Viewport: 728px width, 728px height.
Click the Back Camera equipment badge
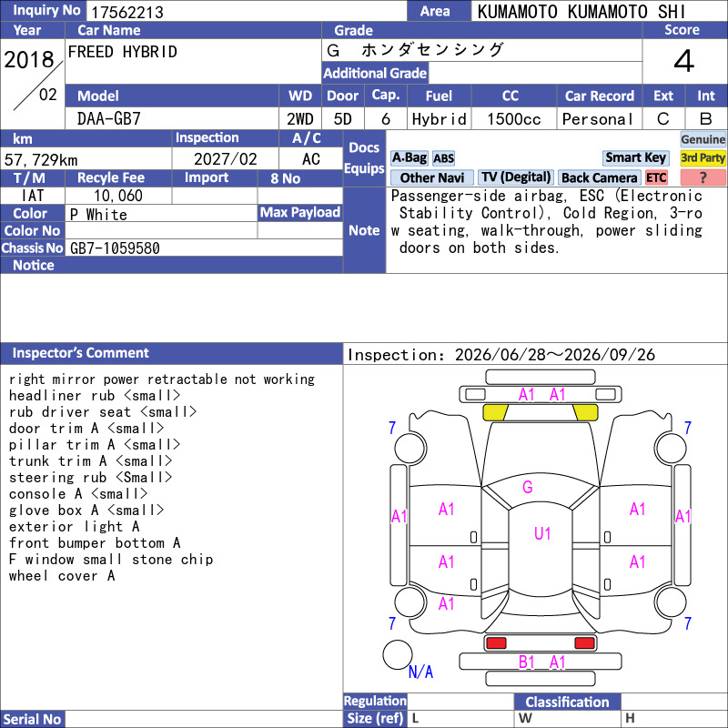pos(599,177)
